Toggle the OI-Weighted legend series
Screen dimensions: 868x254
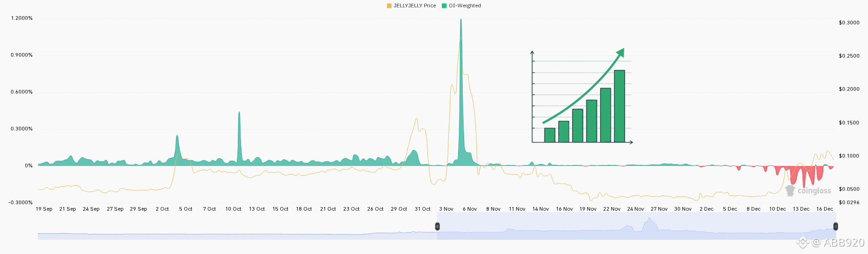pos(461,6)
